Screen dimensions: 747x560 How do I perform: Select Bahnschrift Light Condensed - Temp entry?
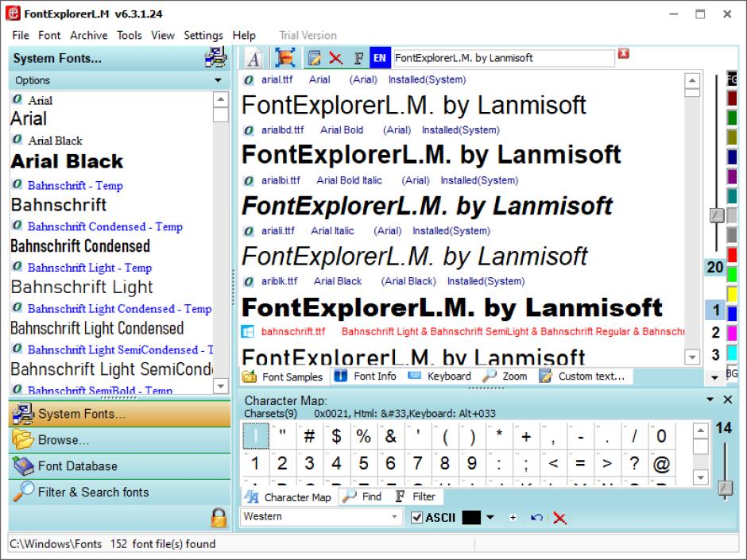(x=119, y=308)
